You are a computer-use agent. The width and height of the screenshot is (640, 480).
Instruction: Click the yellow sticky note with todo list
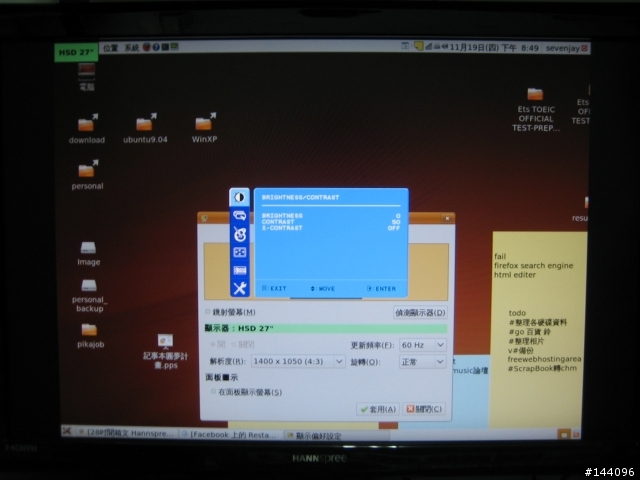coord(539,329)
